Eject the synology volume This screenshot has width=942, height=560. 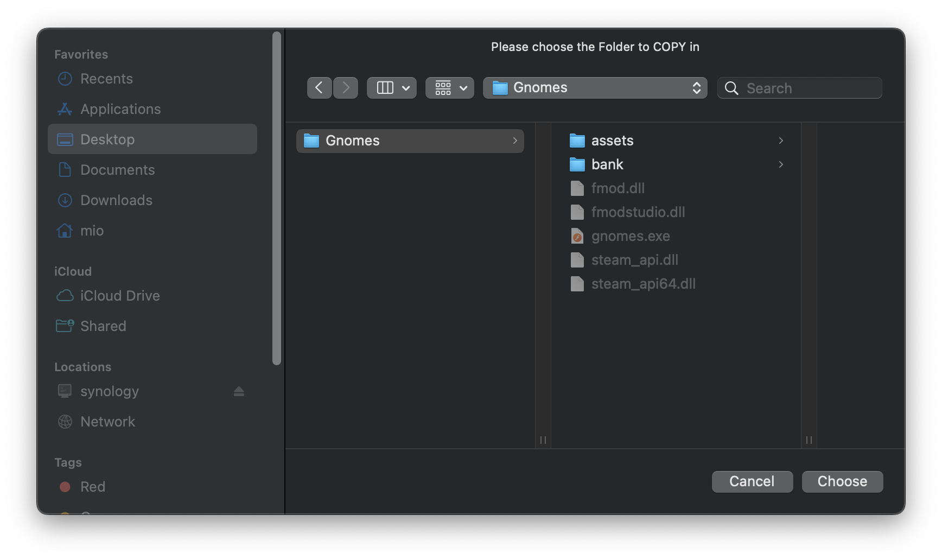click(239, 391)
